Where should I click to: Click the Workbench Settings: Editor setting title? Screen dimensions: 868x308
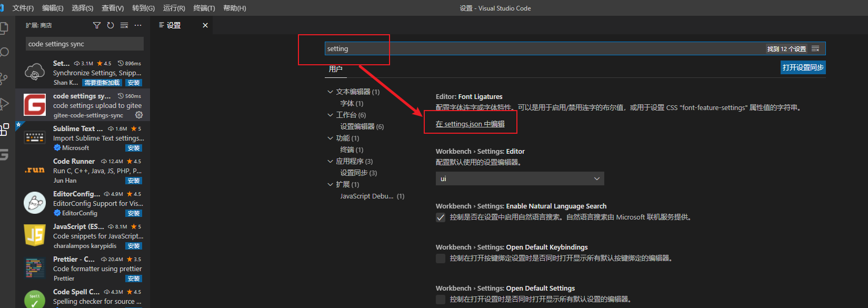coord(480,151)
